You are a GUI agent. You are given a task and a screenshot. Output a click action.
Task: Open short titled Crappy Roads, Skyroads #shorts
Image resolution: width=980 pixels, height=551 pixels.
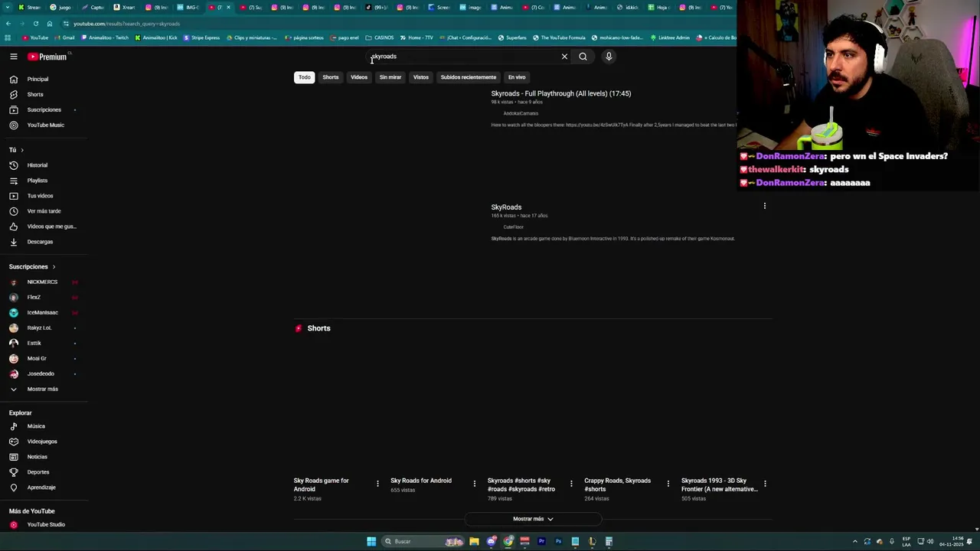(618, 484)
